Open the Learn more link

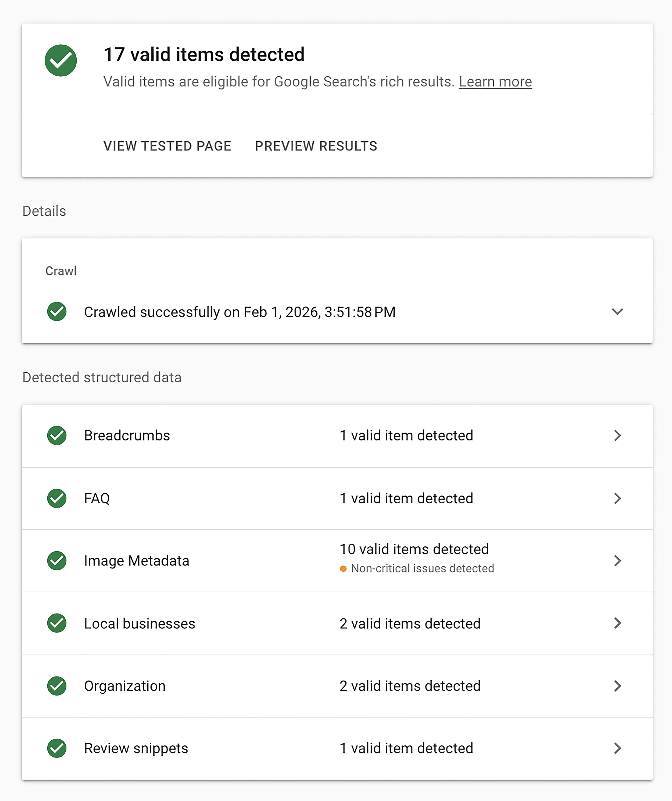point(495,81)
